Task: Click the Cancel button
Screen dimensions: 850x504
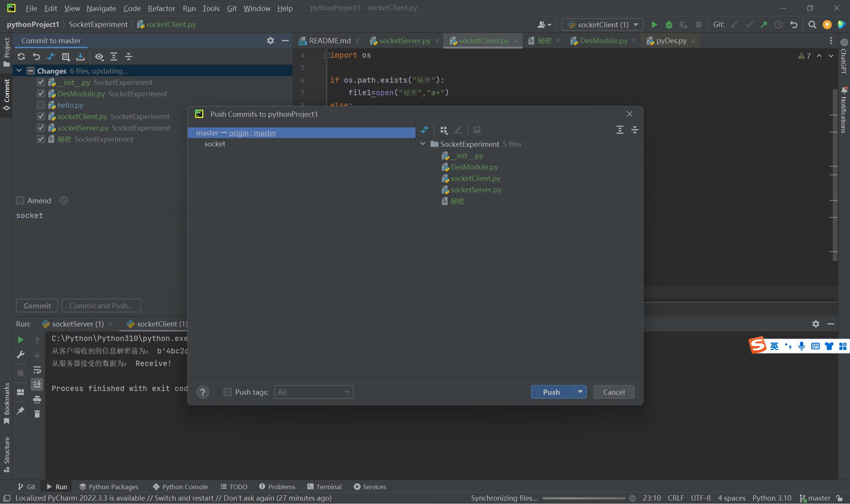Action: 614,392
